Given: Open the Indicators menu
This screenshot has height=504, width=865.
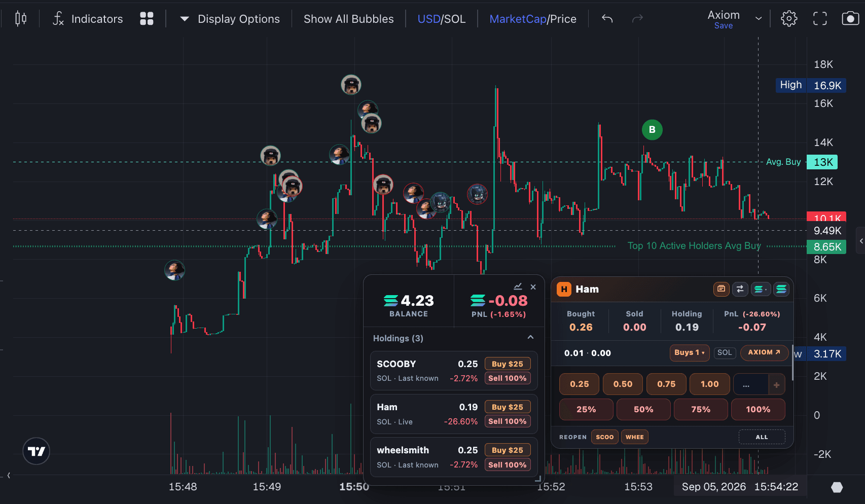Looking at the screenshot, I should tap(88, 19).
